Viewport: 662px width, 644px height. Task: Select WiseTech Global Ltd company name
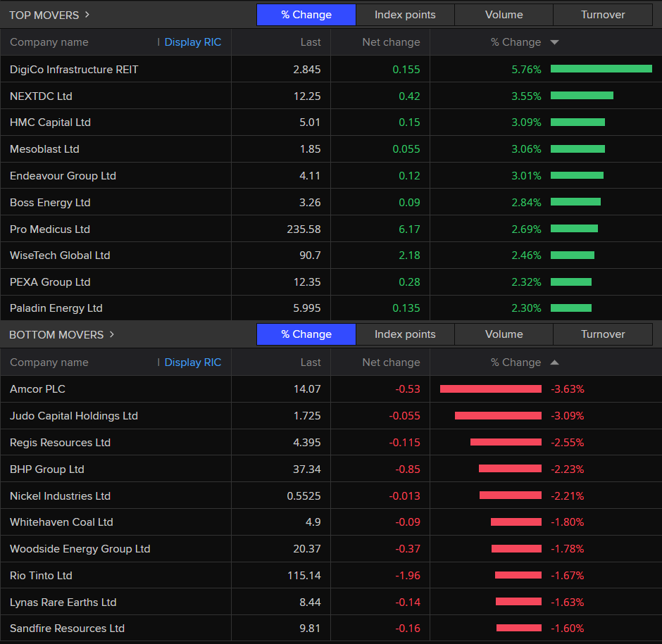click(60, 255)
